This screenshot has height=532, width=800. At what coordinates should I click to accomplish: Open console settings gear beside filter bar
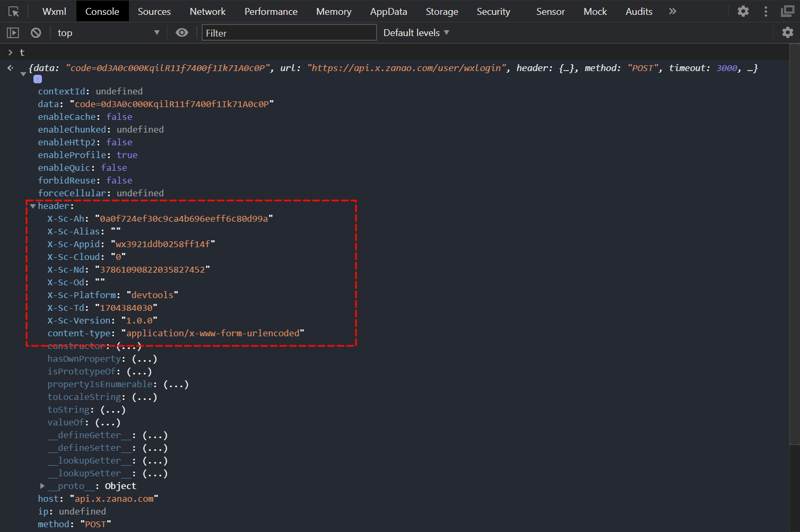point(788,33)
